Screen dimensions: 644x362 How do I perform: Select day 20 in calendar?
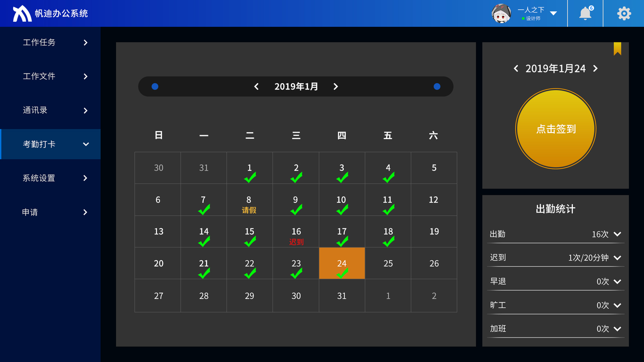click(x=158, y=263)
